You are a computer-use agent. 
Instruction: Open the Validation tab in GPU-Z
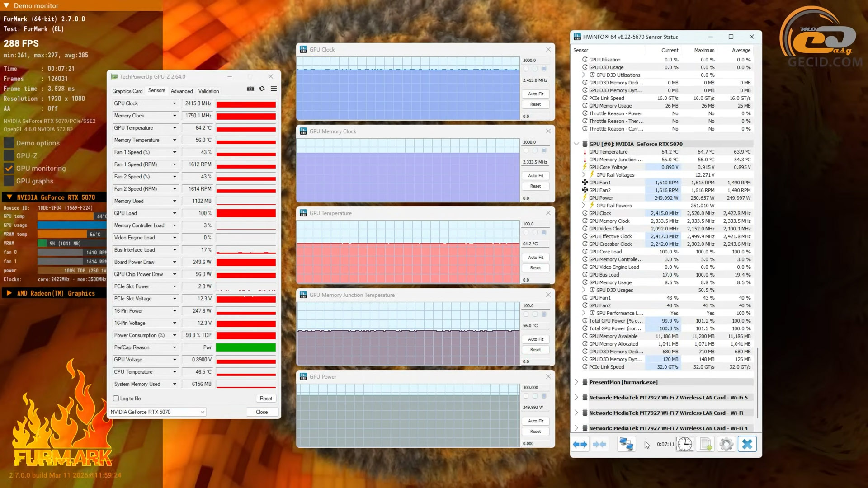pos(208,91)
